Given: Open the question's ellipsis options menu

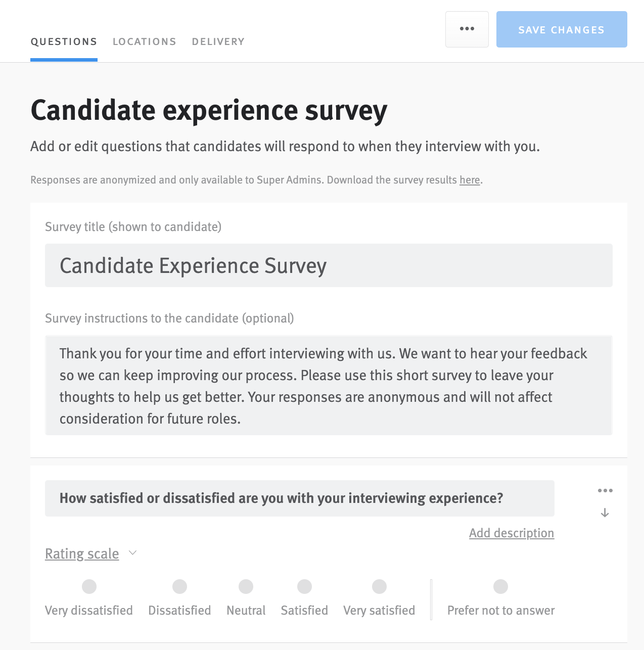Looking at the screenshot, I should [x=605, y=490].
